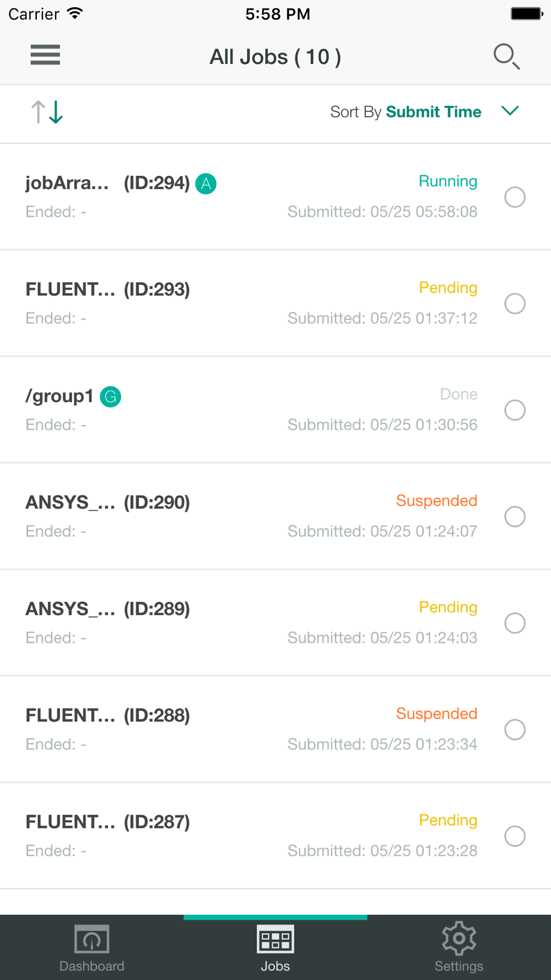
Task: Select the radio for job ID 294
Action: (515, 197)
